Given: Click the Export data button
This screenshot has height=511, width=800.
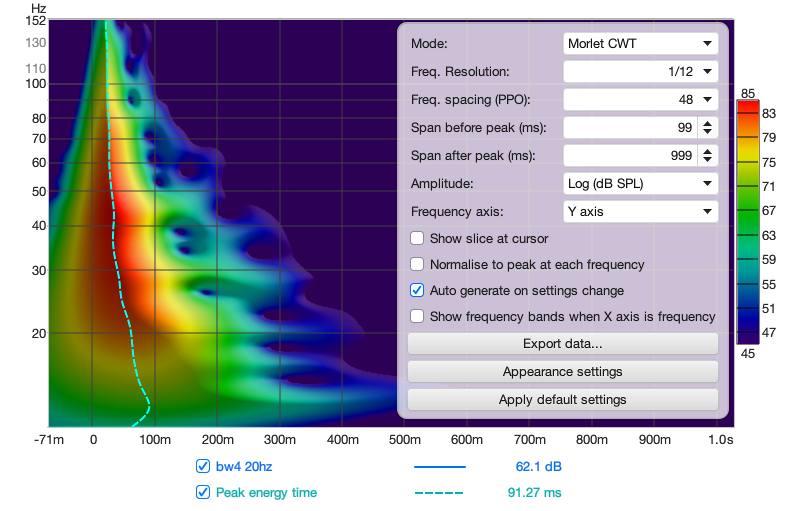Looking at the screenshot, I should [562, 344].
